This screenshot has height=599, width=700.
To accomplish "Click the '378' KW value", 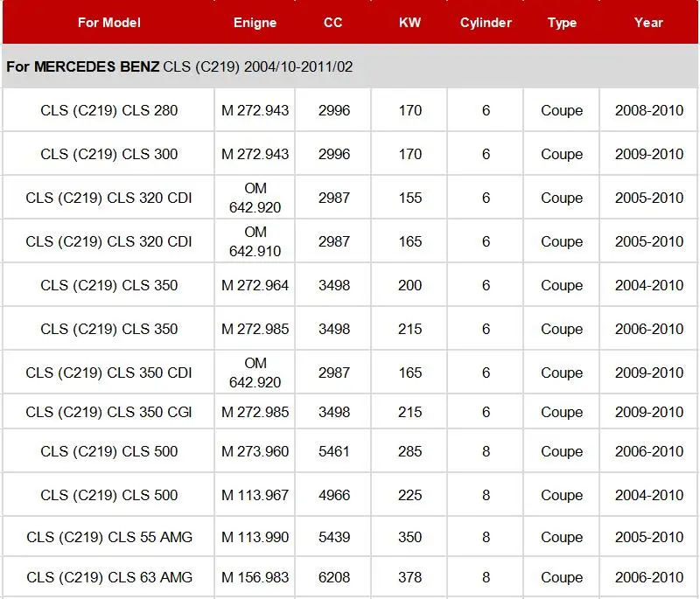I will pos(409,576).
